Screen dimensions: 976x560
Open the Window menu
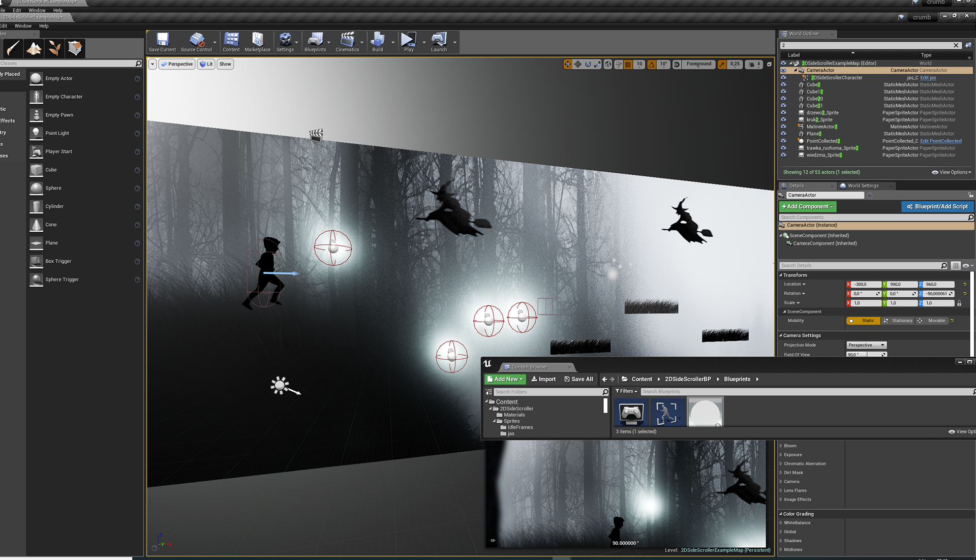coord(23,26)
